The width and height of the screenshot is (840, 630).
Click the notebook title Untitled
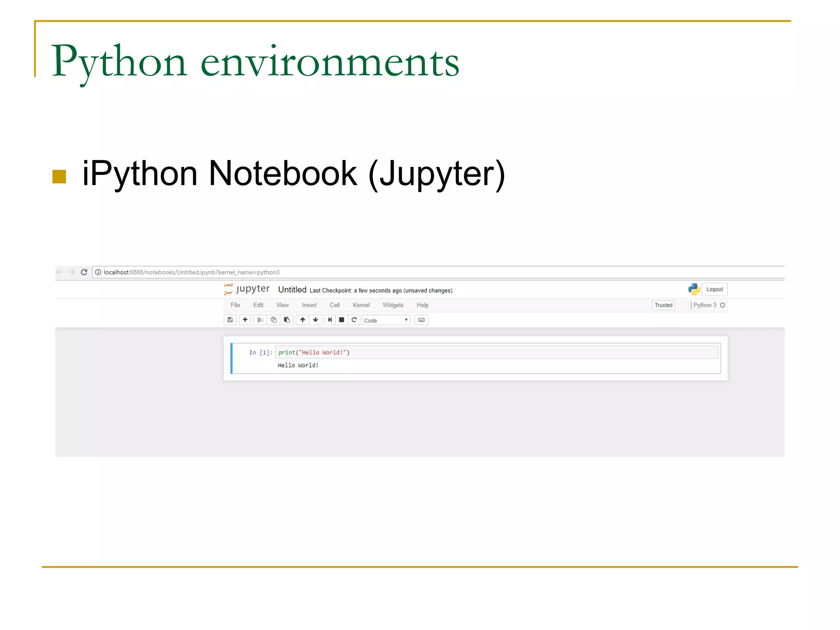point(292,290)
